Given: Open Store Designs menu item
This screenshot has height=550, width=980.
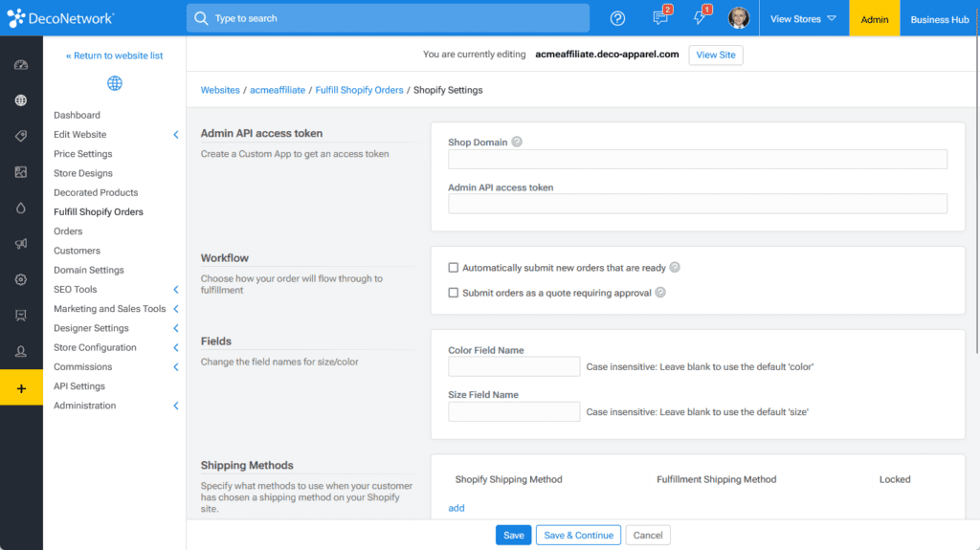Looking at the screenshot, I should click(83, 173).
